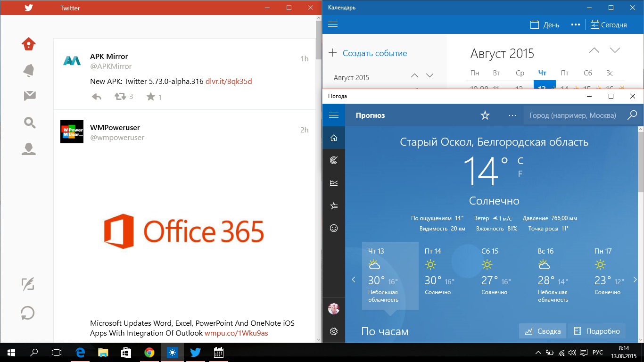
Task: Jump to Today in Calendar
Action: pyautogui.click(x=609, y=25)
